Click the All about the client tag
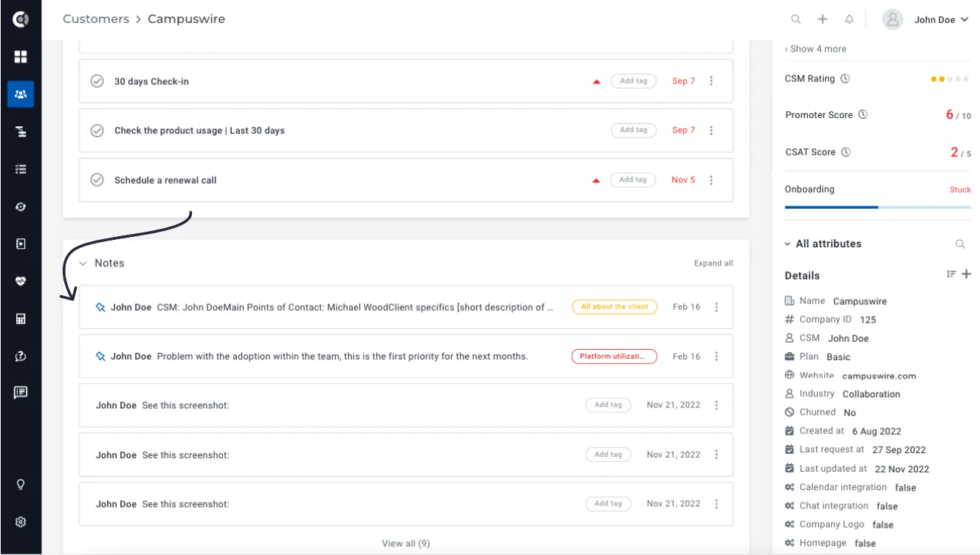The image size is (980, 555). (615, 307)
